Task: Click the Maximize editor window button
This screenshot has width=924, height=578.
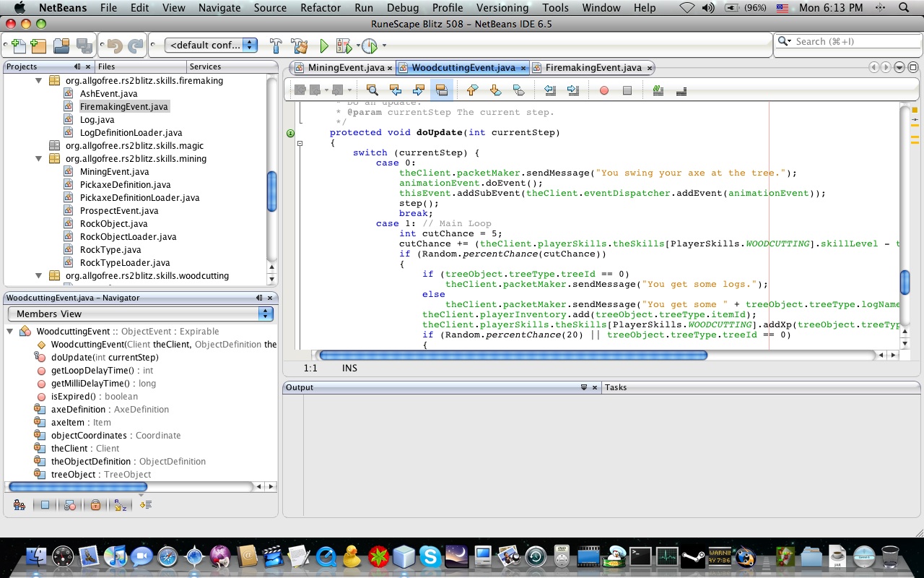Action: tap(912, 67)
